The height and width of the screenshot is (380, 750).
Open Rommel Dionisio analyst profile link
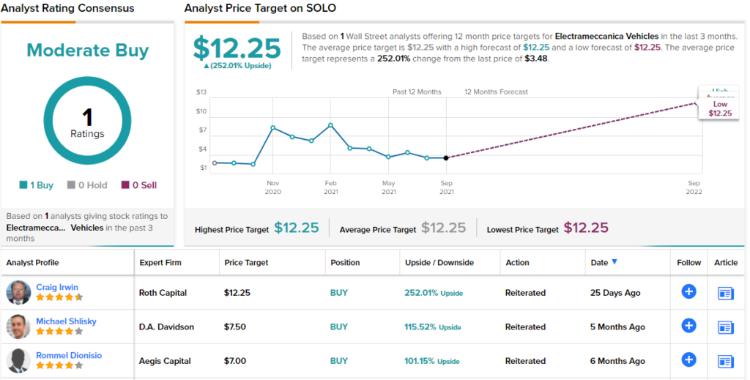(69, 355)
